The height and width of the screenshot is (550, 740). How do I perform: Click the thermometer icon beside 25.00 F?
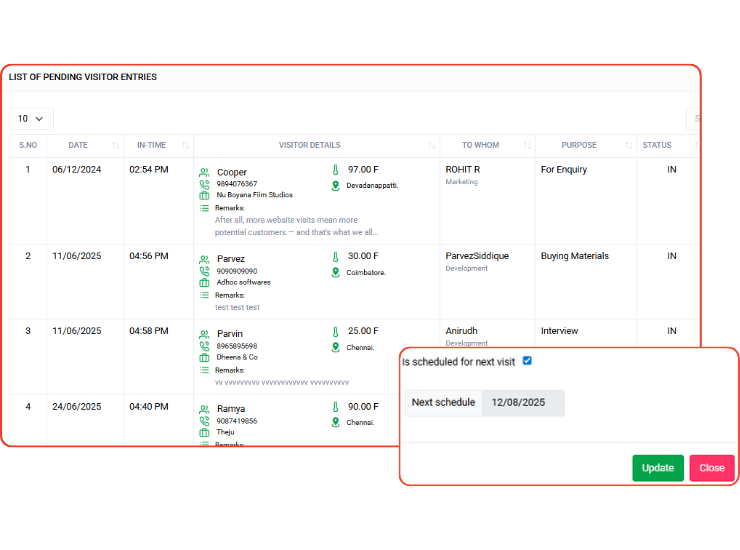[336, 331]
